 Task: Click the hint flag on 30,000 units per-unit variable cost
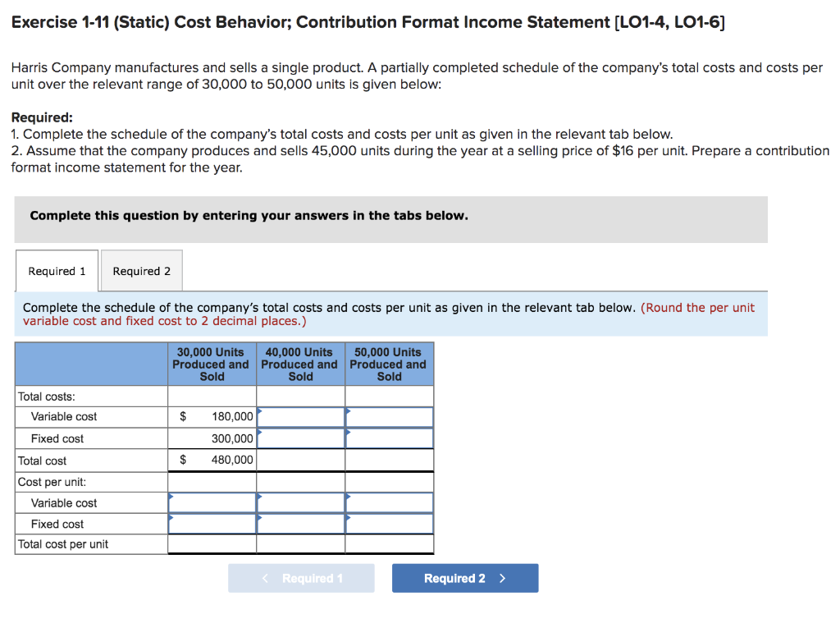point(171,496)
